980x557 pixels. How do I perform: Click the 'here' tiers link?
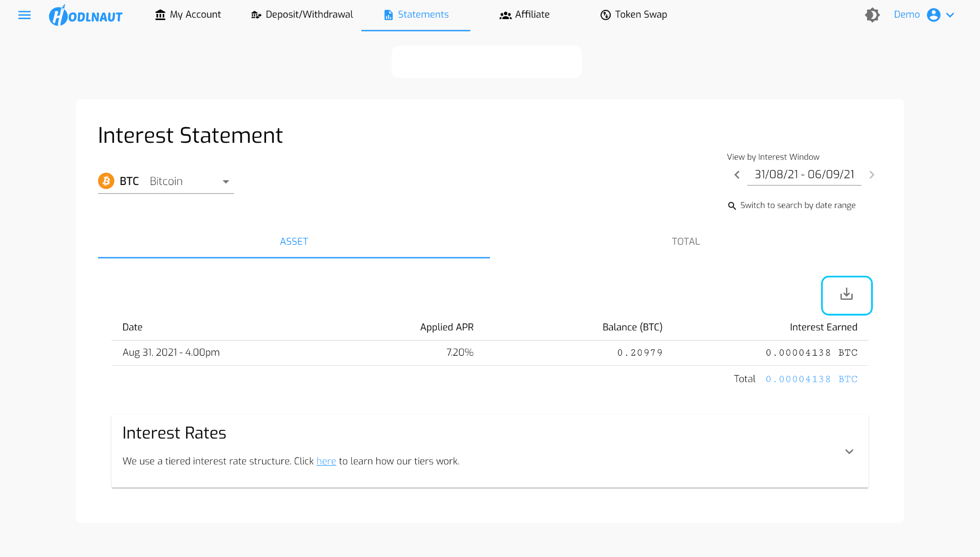pos(326,461)
